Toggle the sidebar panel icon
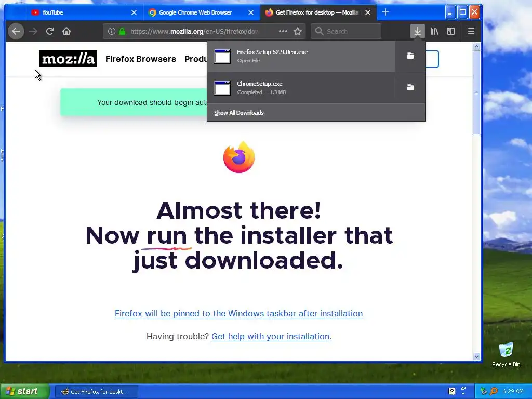 coord(451,31)
